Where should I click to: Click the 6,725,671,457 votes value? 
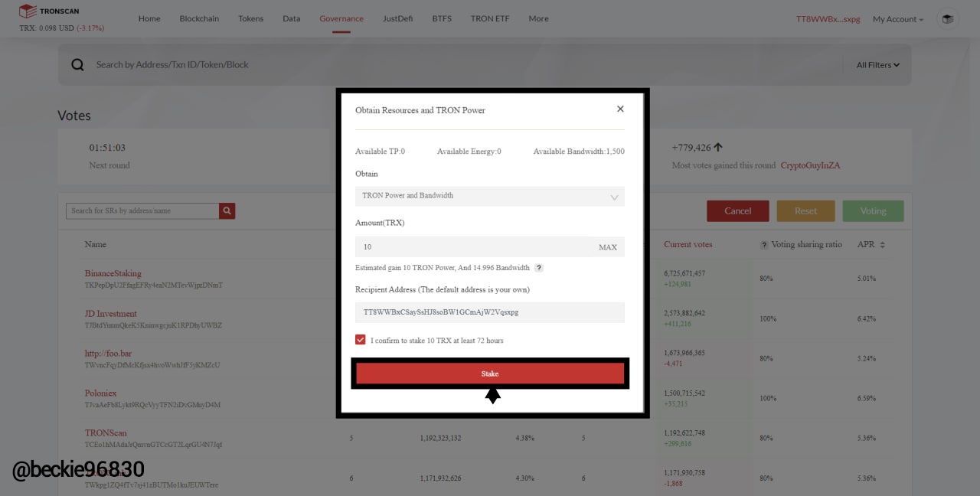pos(684,273)
